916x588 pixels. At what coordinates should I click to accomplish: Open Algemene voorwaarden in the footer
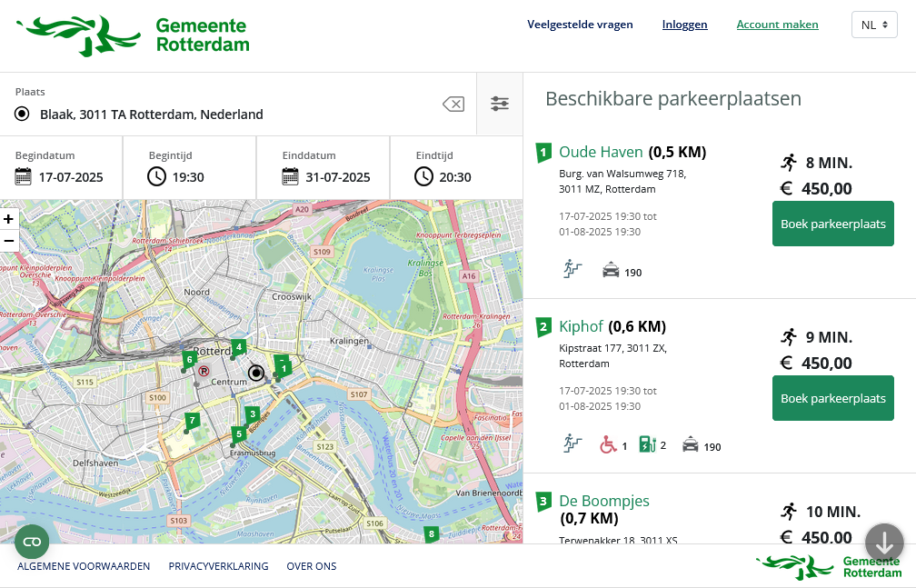82,566
